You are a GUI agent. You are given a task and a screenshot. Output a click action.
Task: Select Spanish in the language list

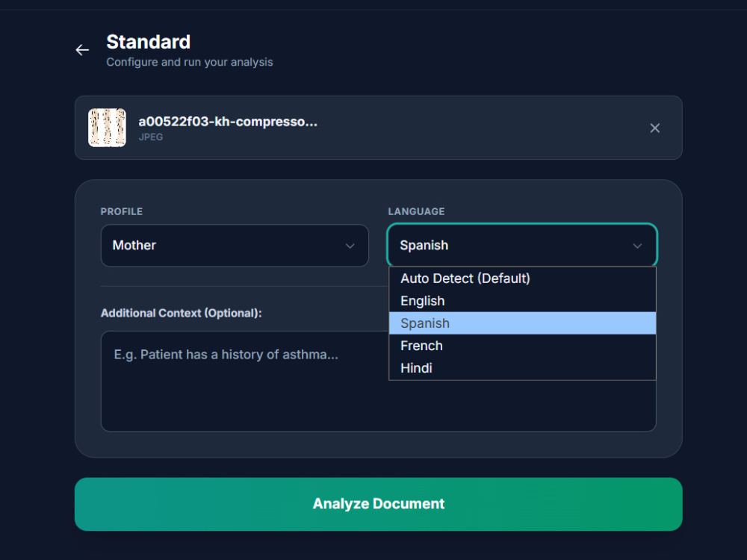click(x=523, y=323)
